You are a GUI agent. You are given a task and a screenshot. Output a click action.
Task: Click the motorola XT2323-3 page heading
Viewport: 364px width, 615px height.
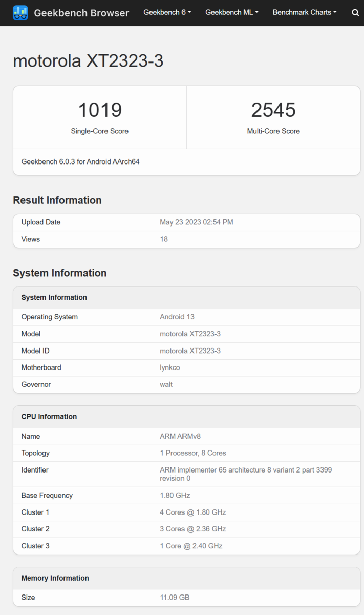click(x=88, y=61)
